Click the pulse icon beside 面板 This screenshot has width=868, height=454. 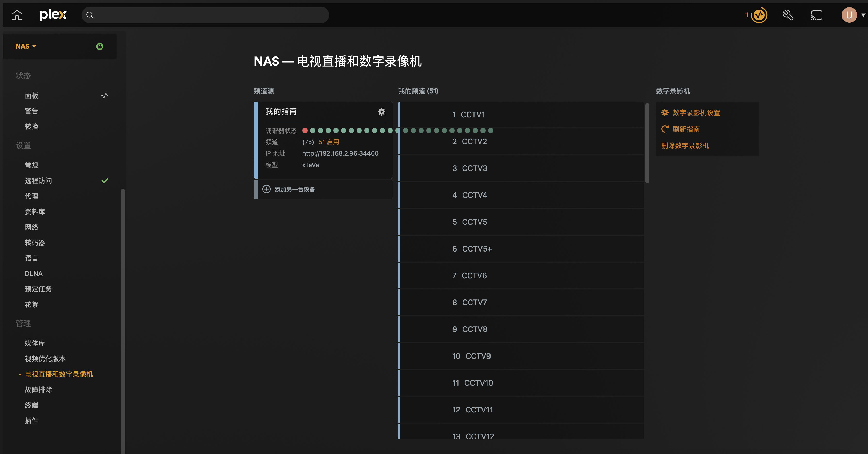(x=105, y=95)
